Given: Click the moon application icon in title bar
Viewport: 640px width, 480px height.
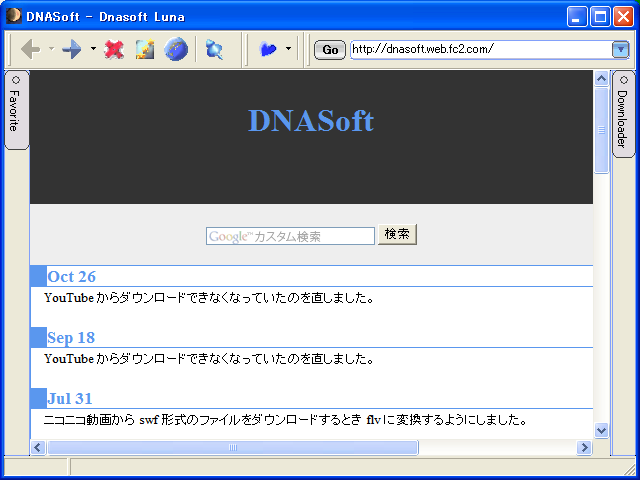Looking at the screenshot, I should [13, 16].
